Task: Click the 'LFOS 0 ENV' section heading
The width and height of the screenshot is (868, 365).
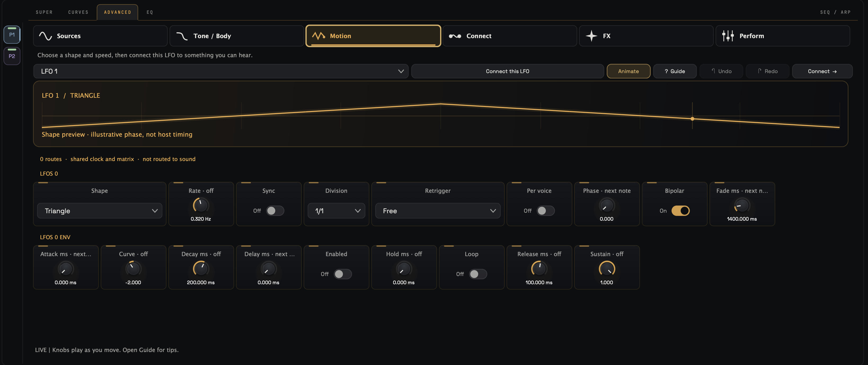Action: [x=55, y=237]
